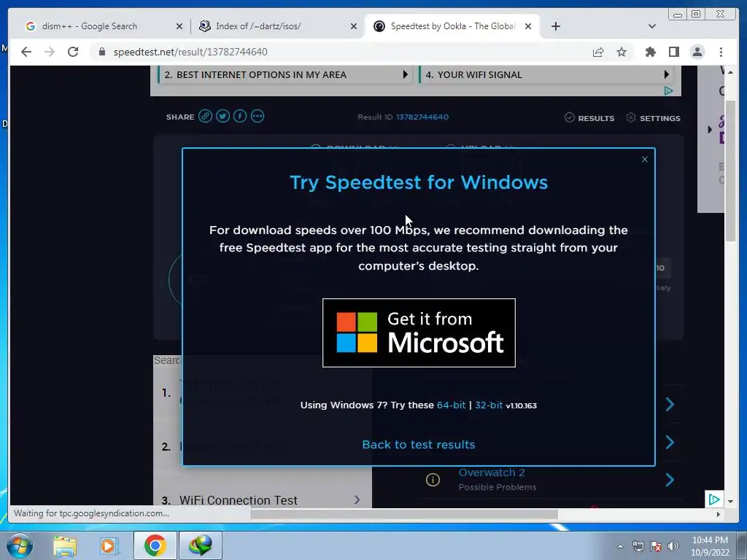The height and width of the screenshot is (560, 747).
Task: Open the Action Center flag icon
Action: pyautogui.click(x=656, y=546)
